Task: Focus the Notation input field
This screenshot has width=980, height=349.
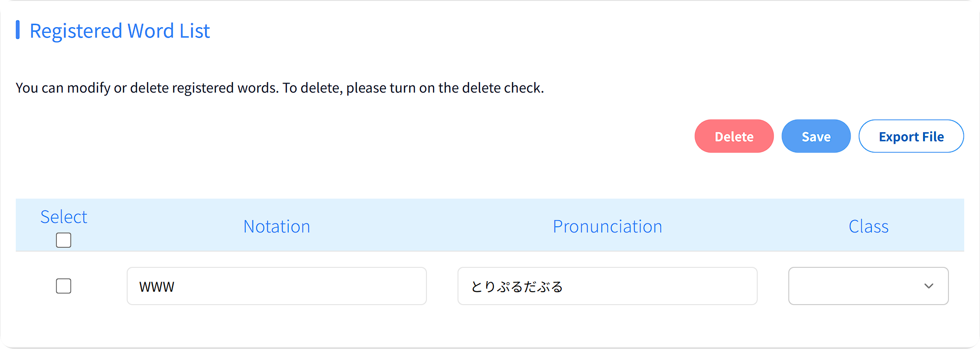Action: [276, 286]
